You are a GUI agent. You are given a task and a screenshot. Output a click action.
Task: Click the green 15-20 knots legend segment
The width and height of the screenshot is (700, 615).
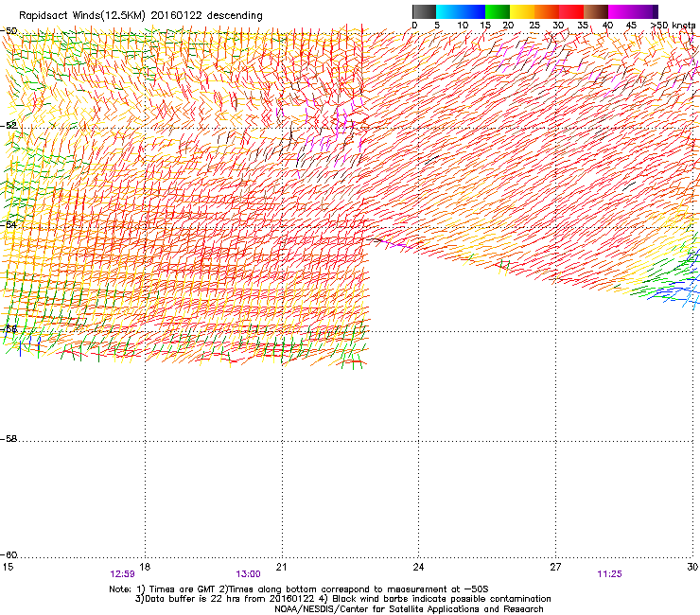click(498, 11)
